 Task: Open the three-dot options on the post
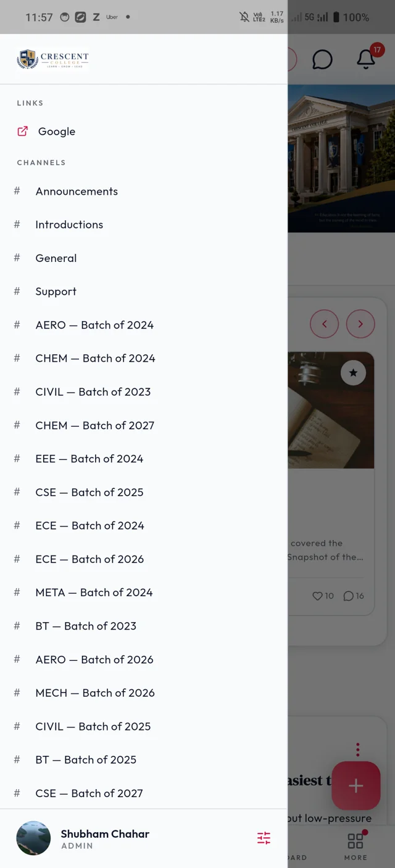tap(357, 750)
